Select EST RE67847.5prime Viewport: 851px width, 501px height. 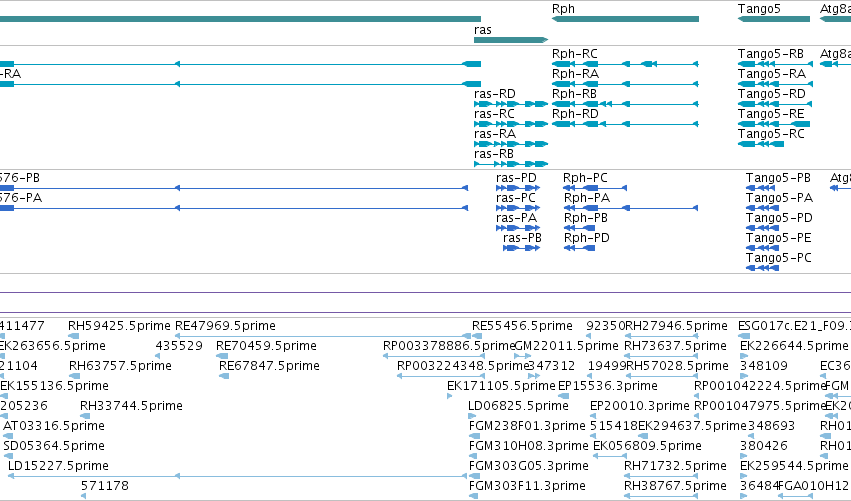[x=269, y=366]
